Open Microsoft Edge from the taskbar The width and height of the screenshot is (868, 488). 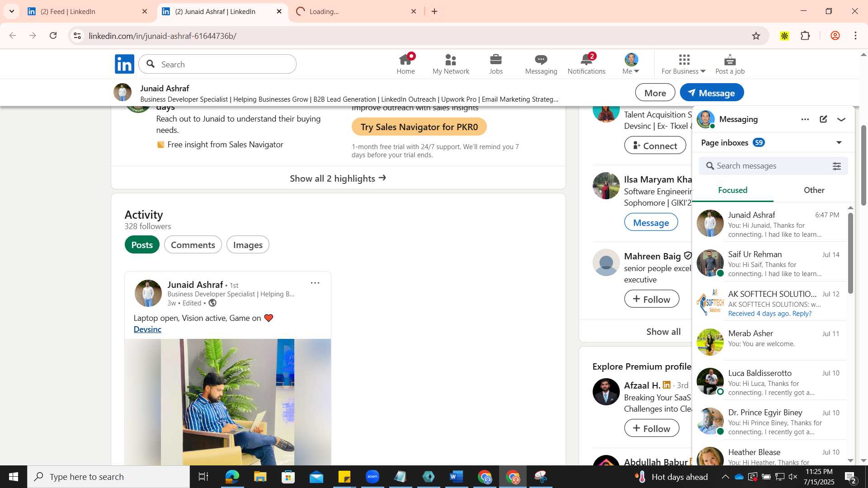pos(232,477)
